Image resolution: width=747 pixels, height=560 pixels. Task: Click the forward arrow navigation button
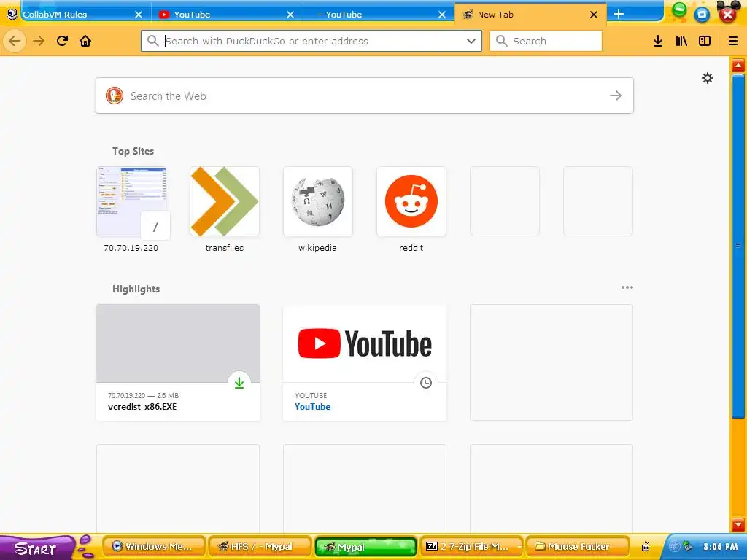(39, 41)
